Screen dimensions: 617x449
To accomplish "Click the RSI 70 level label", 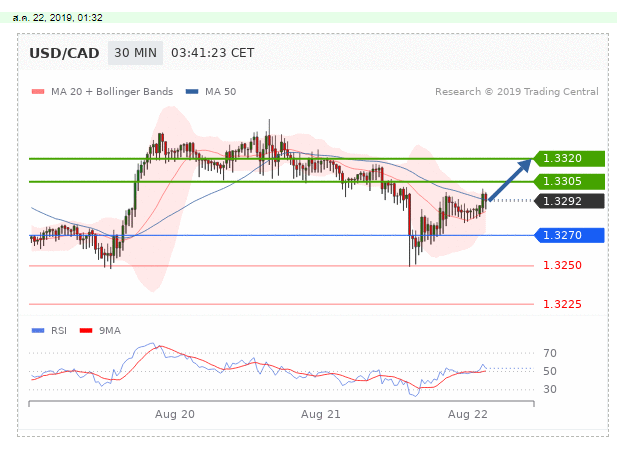I will [550, 353].
